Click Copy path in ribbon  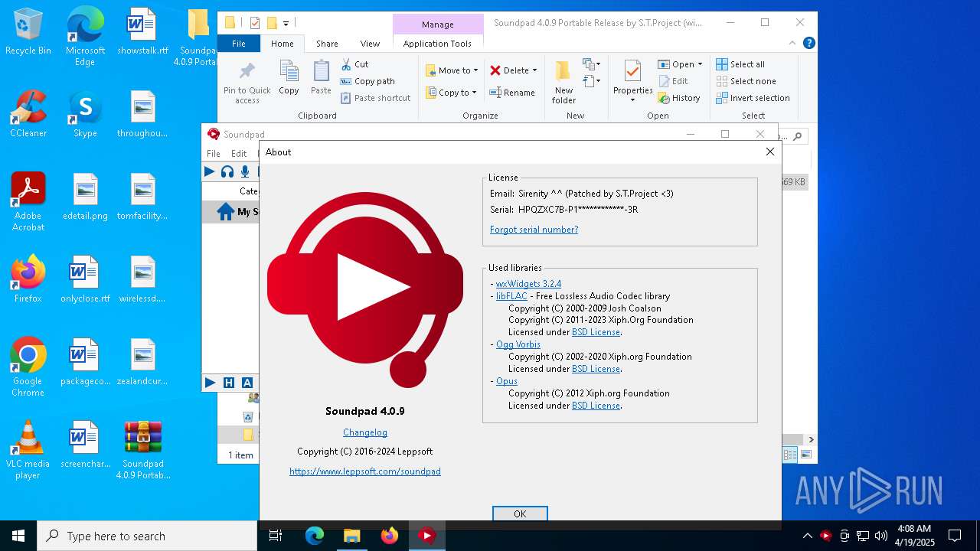point(367,81)
